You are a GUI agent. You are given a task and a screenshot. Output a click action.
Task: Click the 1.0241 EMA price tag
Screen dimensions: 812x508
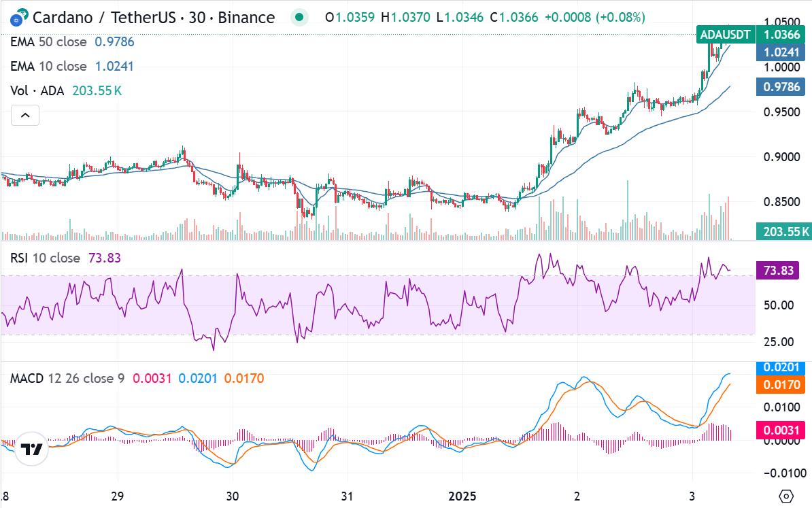point(781,52)
